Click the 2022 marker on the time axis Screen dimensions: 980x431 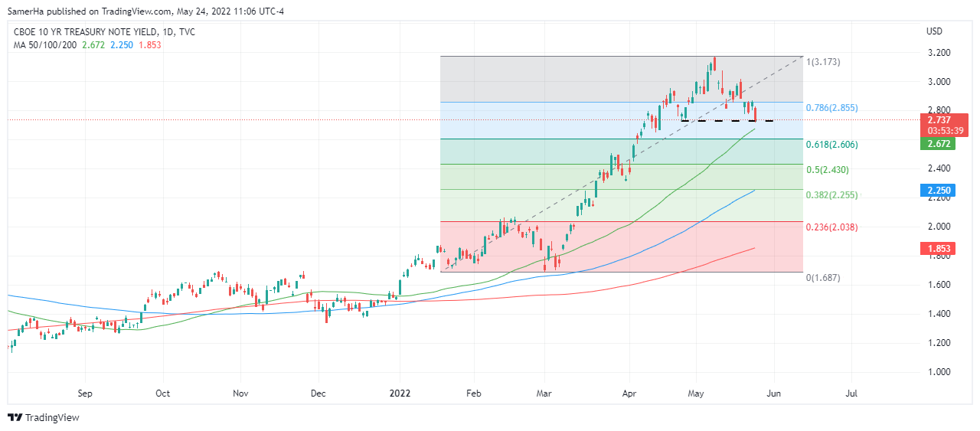(400, 393)
